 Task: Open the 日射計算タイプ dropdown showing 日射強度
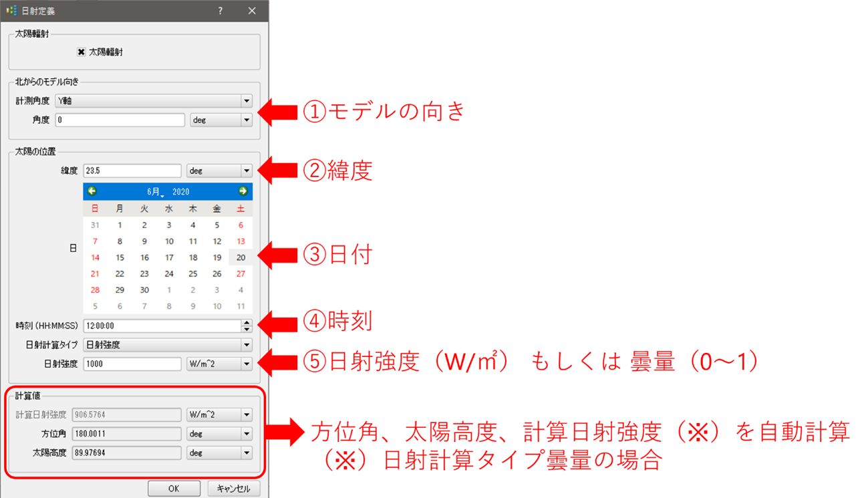(247, 344)
